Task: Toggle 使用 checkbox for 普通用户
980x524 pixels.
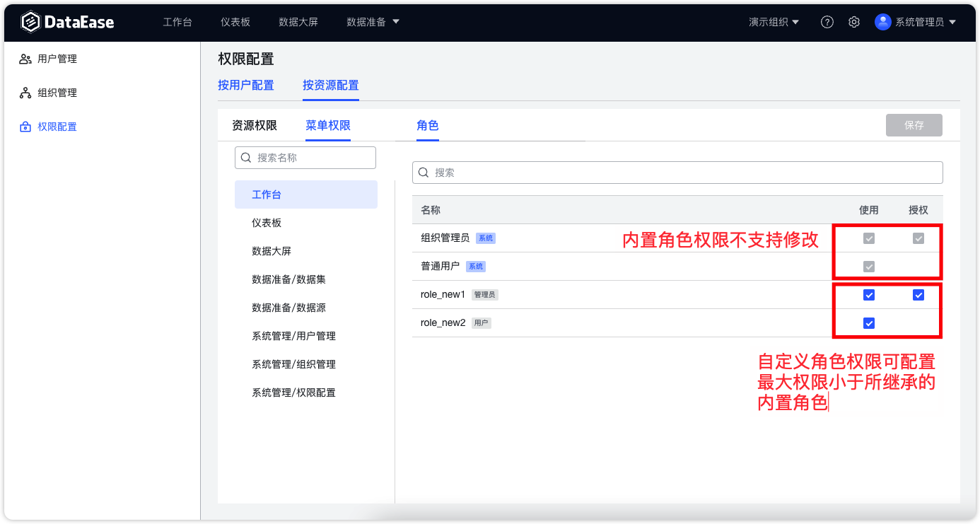Action: [x=869, y=267]
